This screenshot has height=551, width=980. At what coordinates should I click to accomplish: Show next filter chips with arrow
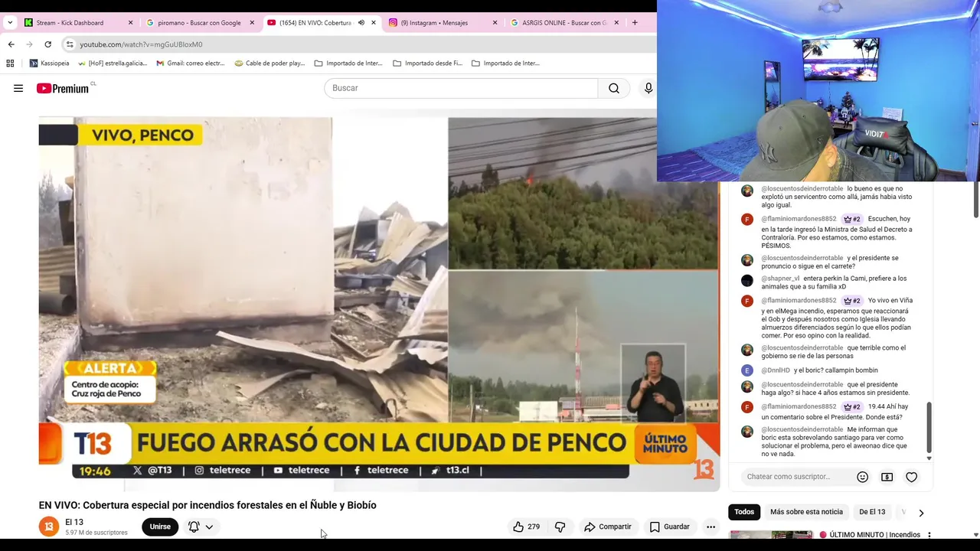pyautogui.click(x=921, y=513)
